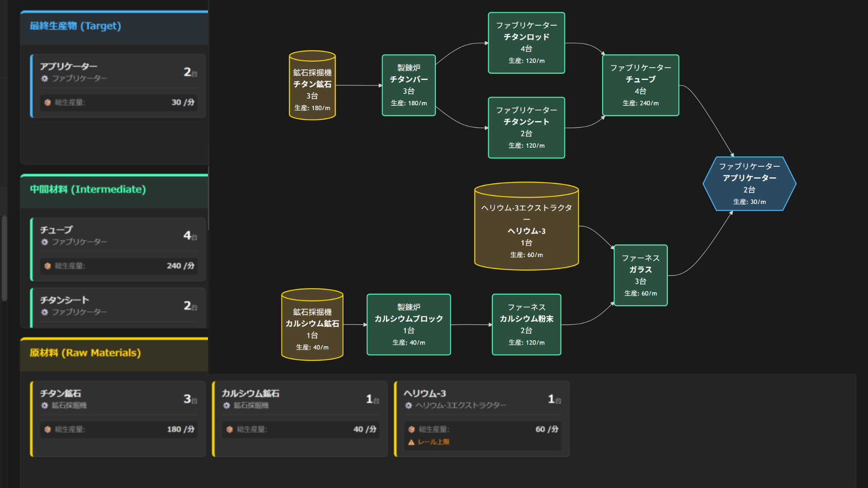Screen dimensions: 868x488
Task: Click the レール上限 warning text
Action: click(434, 442)
